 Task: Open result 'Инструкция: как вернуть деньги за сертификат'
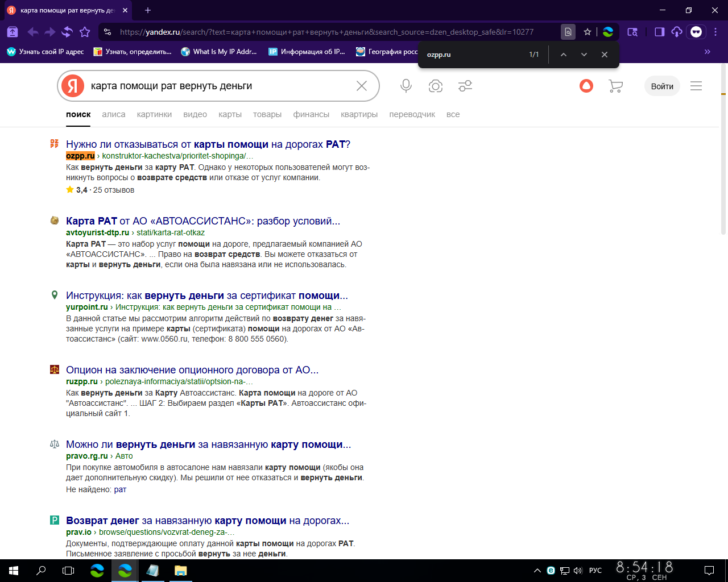tap(207, 296)
